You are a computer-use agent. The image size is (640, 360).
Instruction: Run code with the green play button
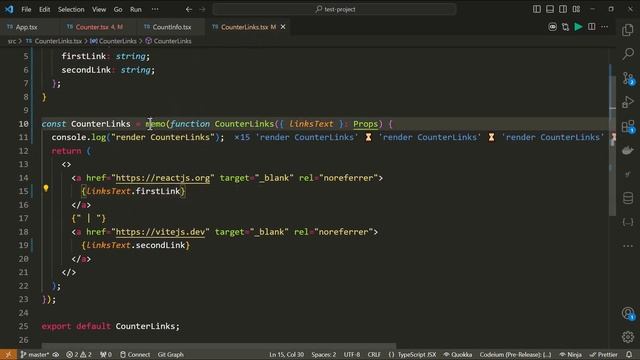pos(578,27)
